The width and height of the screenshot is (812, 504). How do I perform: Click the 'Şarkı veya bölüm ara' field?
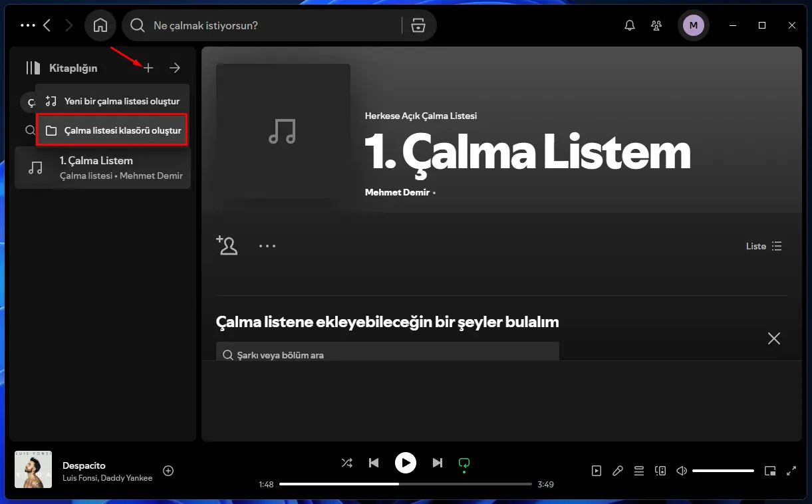click(388, 352)
